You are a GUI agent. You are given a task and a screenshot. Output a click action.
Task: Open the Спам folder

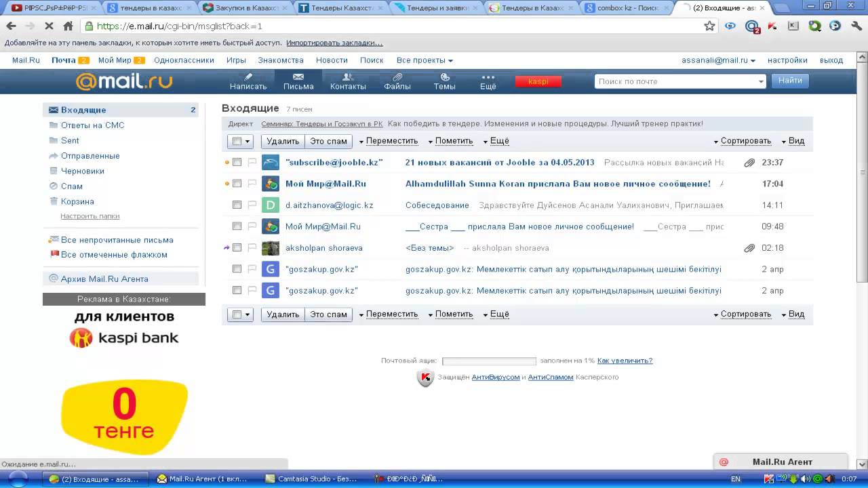pos(72,186)
